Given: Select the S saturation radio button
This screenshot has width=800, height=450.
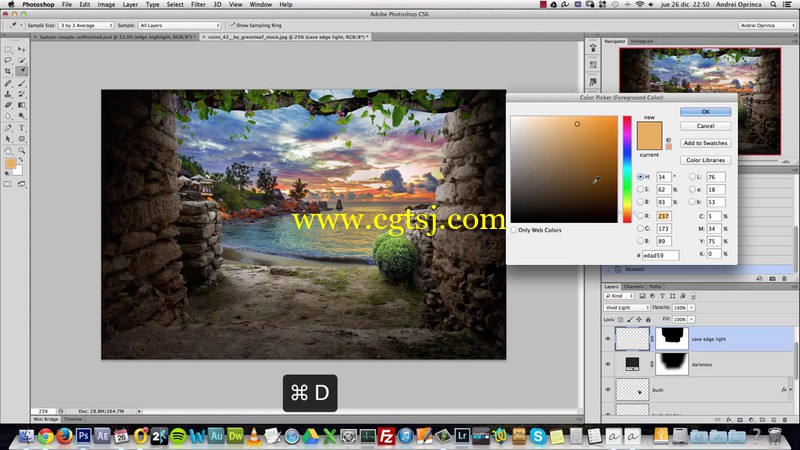Looking at the screenshot, I should (x=640, y=189).
